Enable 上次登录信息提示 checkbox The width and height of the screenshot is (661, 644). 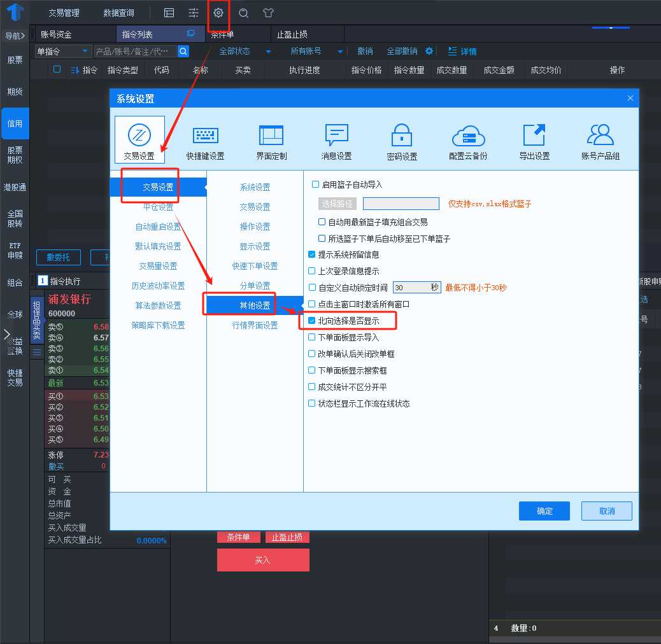click(x=312, y=271)
